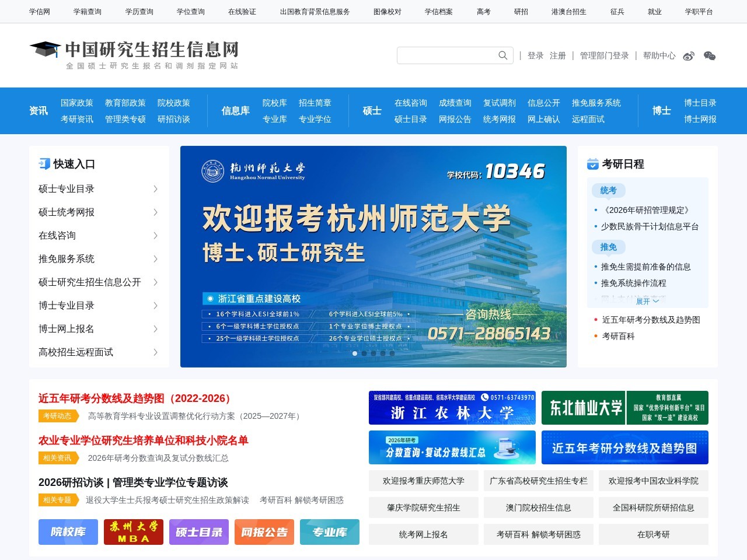This screenshot has height=560, width=747.
Task: Expand 硕士专业目录 chevron arrow
Action: click(155, 189)
